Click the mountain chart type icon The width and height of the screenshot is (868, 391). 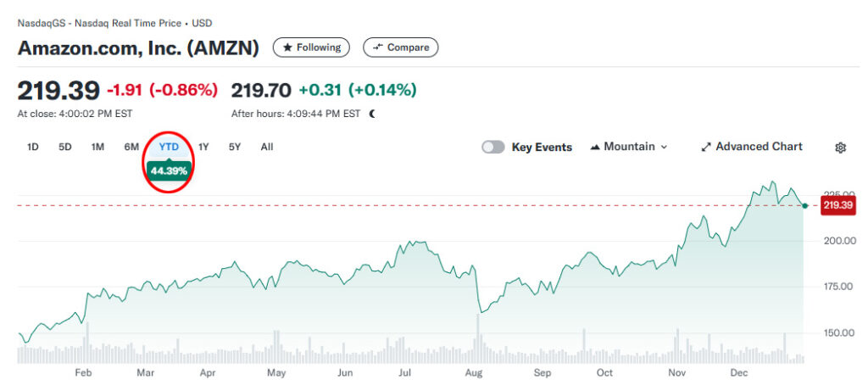click(x=596, y=148)
